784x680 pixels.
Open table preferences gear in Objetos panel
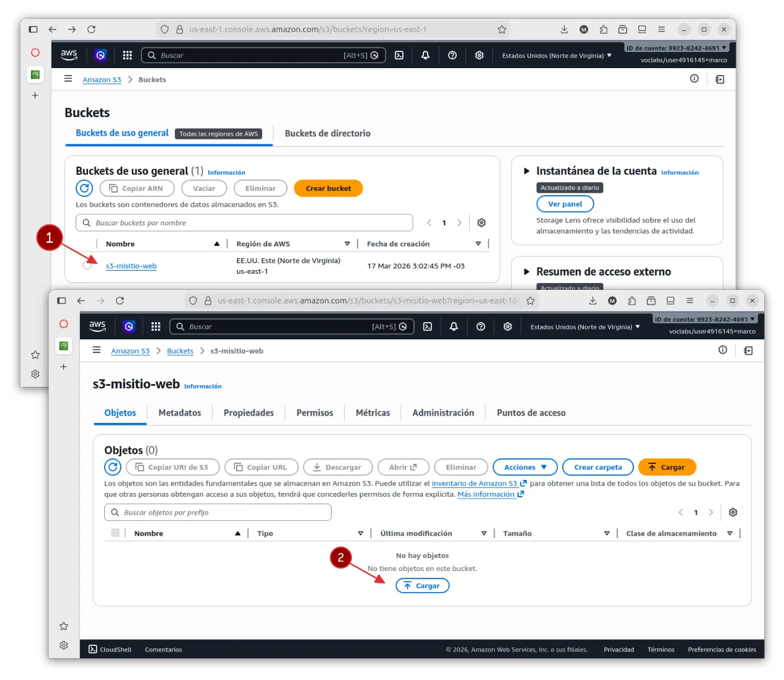(x=733, y=512)
